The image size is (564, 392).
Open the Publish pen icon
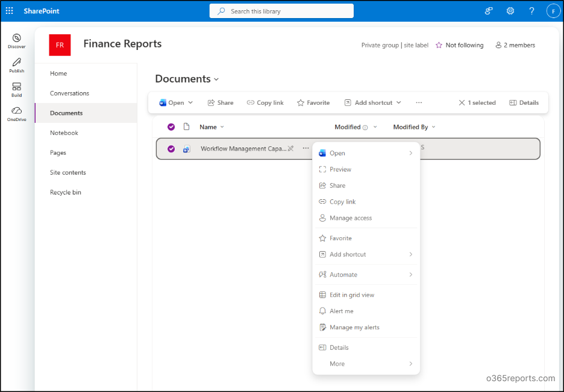pyautogui.click(x=16, y=64)
